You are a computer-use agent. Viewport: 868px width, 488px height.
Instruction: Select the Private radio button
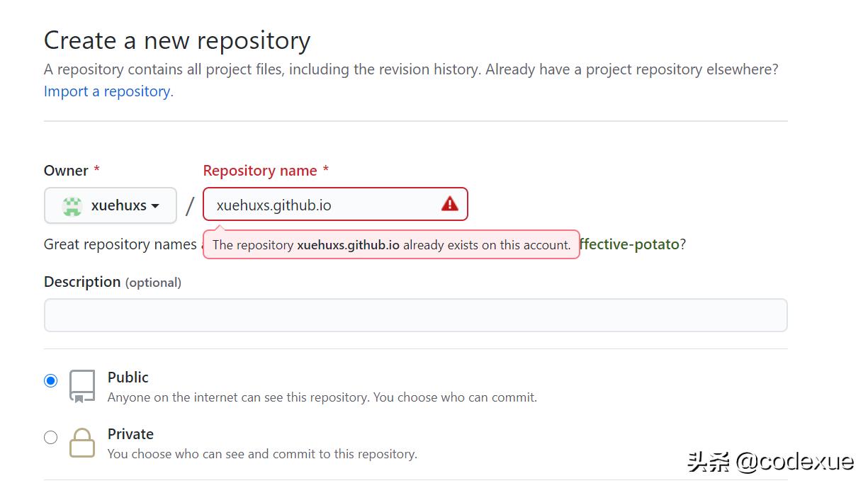pos(50,438)
